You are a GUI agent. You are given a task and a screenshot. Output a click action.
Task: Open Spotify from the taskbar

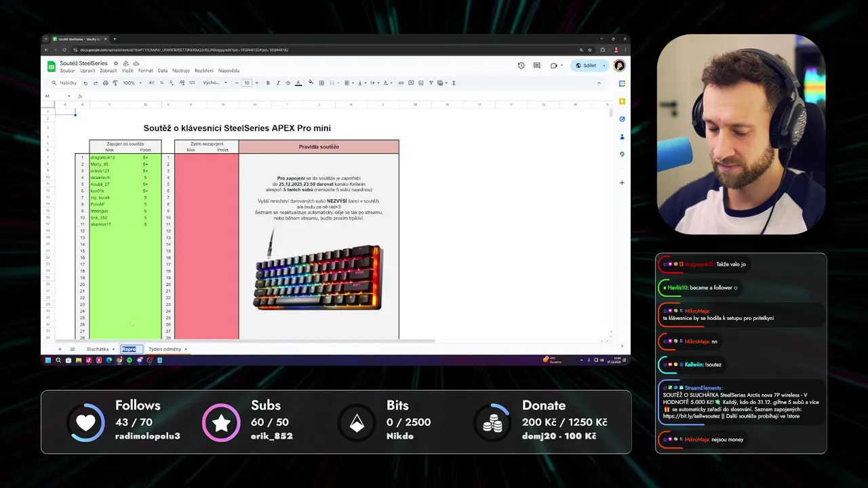point(129,361)
